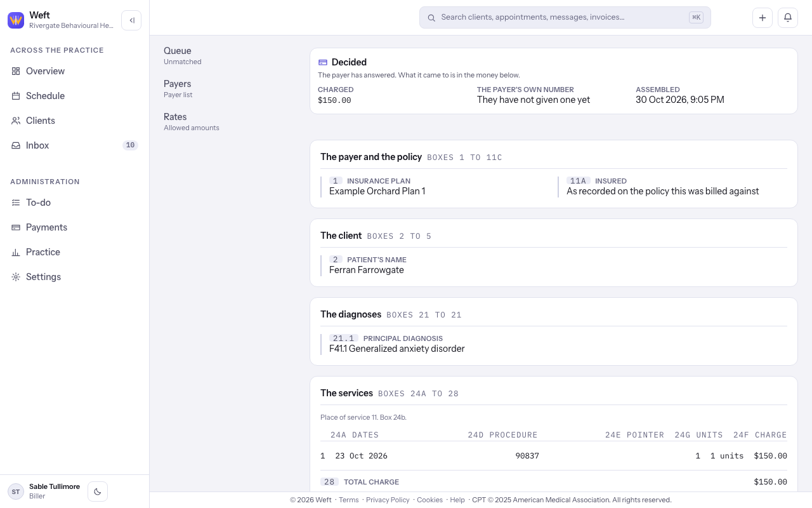
Task: Switch to the Payers list tab
Action: [178, 88]
